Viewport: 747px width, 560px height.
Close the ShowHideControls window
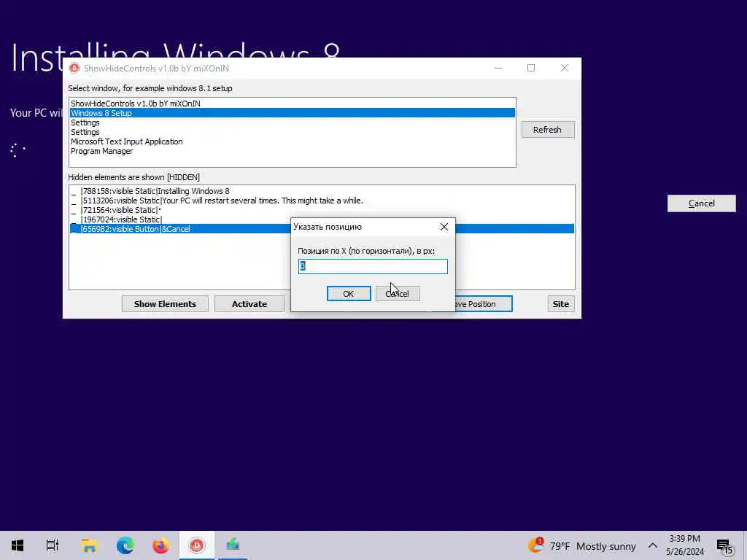click(x=565, y=68)
